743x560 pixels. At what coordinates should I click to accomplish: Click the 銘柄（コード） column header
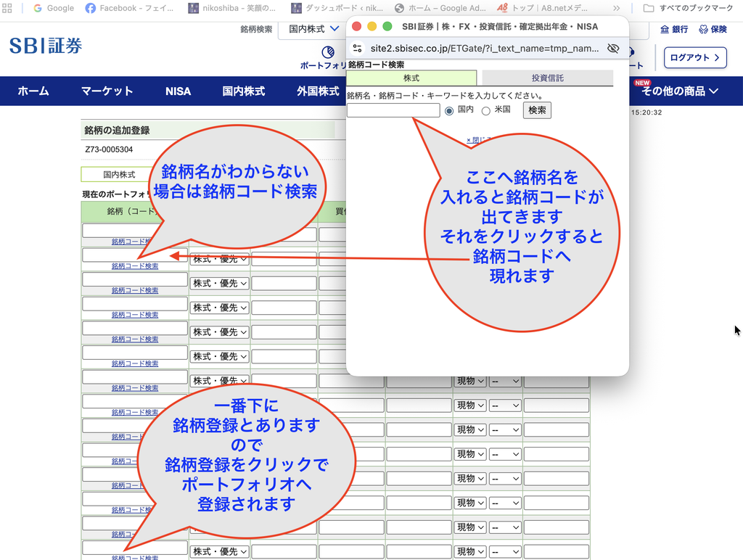[134, 211]
